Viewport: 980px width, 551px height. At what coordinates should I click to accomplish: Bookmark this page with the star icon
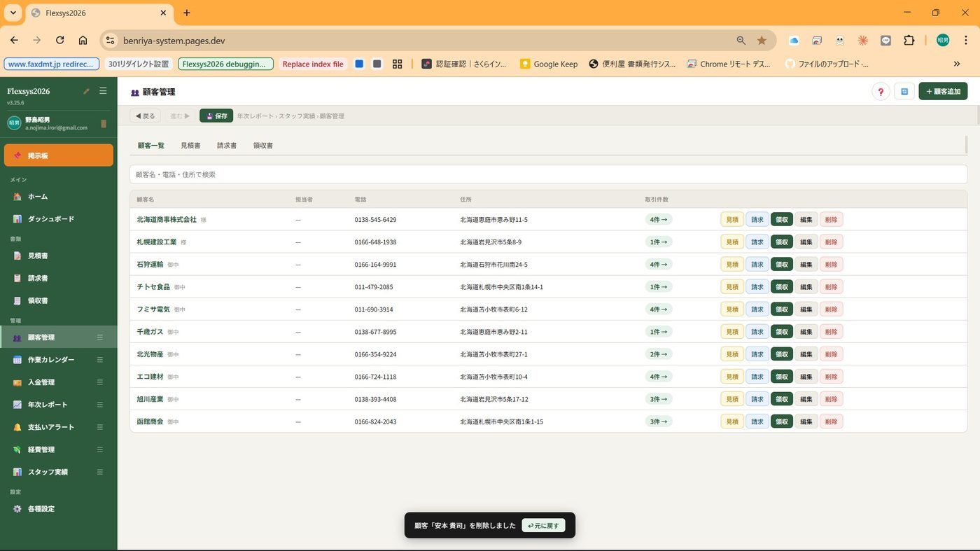click(762, 41)
